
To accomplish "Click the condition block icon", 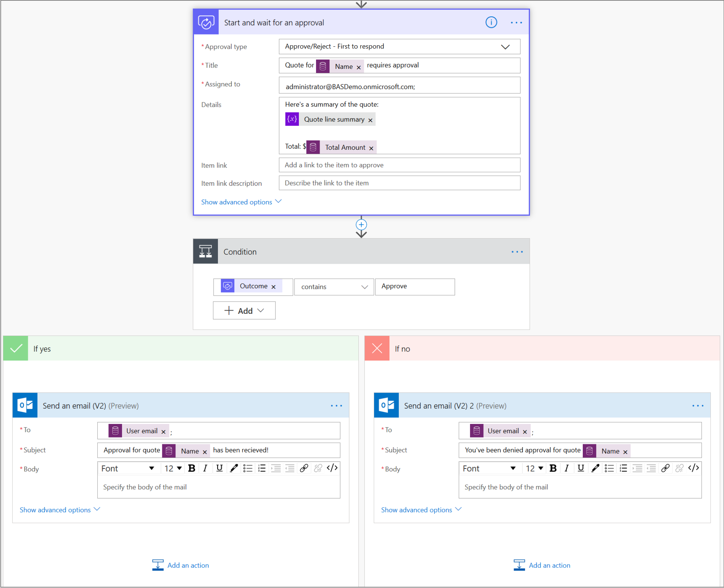I will 207,251.
